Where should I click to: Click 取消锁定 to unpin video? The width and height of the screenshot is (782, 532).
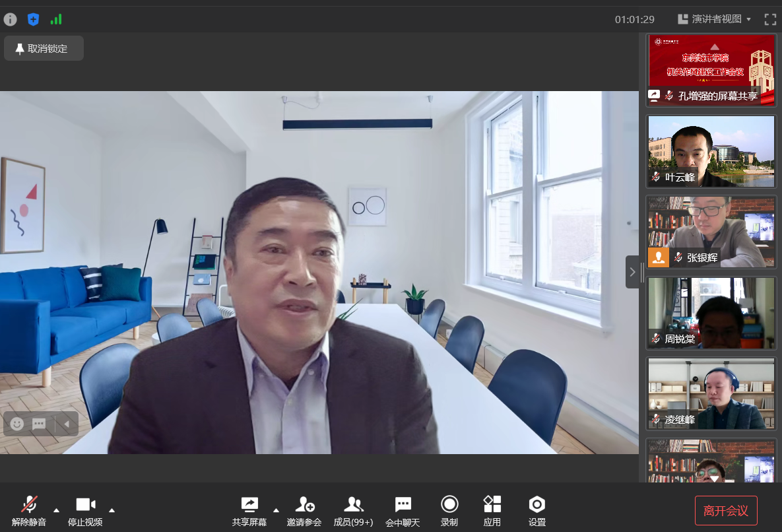(44, 48)
